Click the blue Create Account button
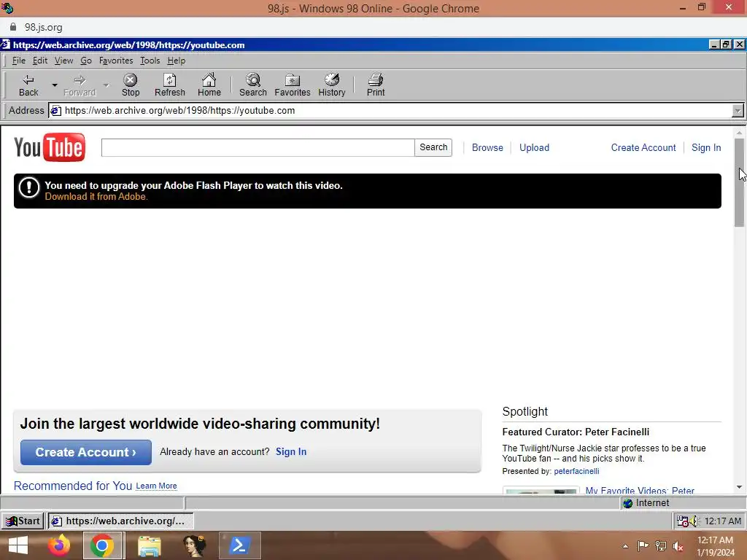Image resolution: width=747 pixels, height=560 pixels. pos(86,452)
